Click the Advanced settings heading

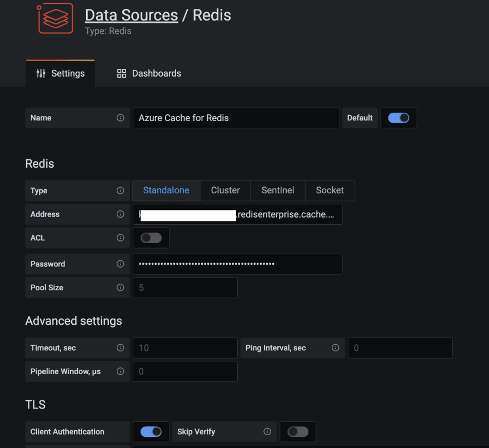(73, 321)
